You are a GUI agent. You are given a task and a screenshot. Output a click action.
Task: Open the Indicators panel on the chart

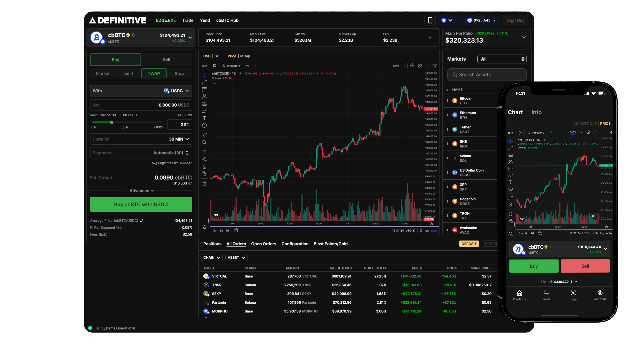click(x=231, y=66)
